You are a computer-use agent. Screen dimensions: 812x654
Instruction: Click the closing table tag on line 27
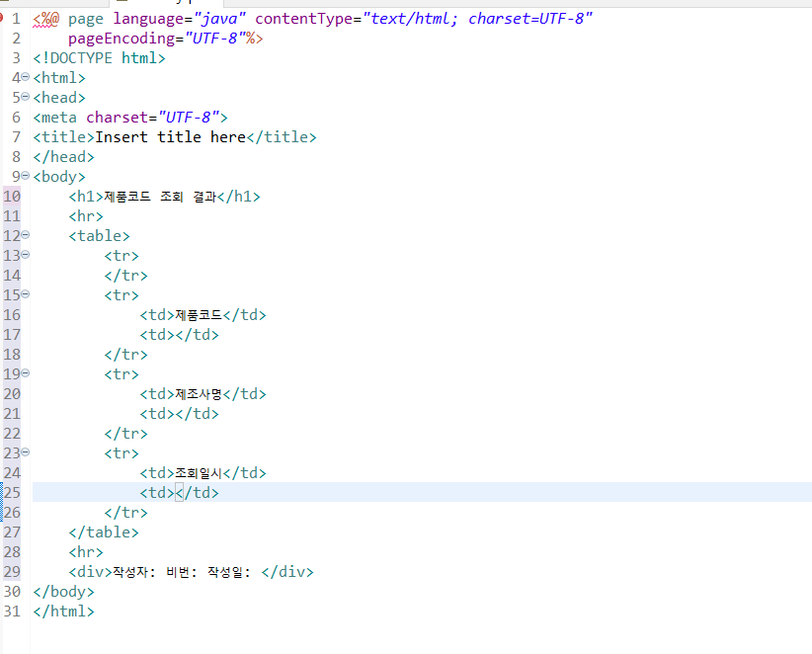[x=104, y=532]
